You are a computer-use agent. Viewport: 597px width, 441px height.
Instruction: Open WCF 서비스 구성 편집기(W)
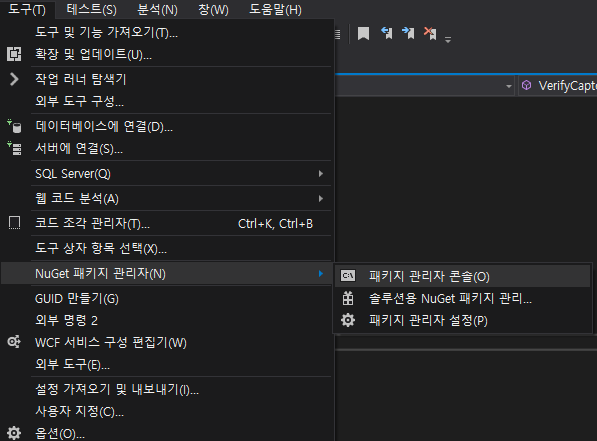pyautogui.click(x=168, y=342)
